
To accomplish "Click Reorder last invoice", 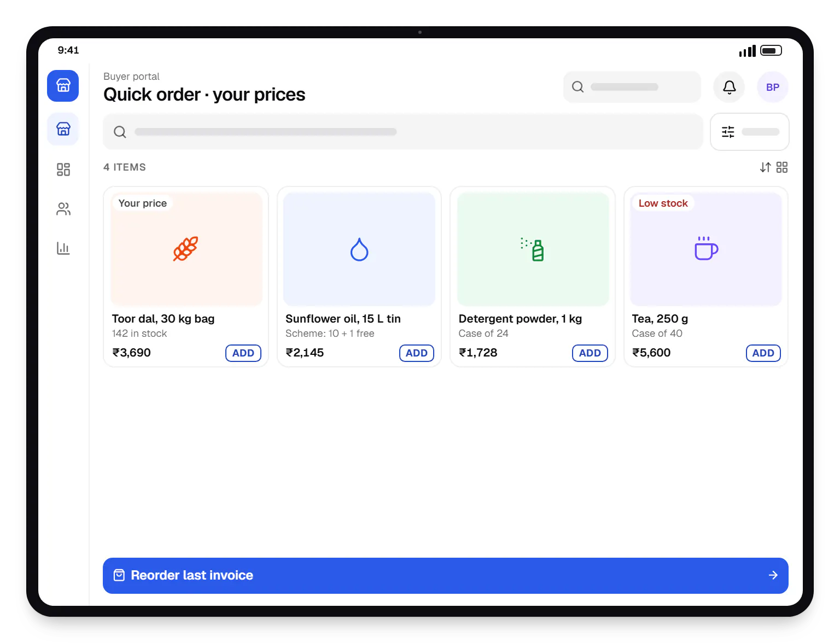I will (446, 576).
